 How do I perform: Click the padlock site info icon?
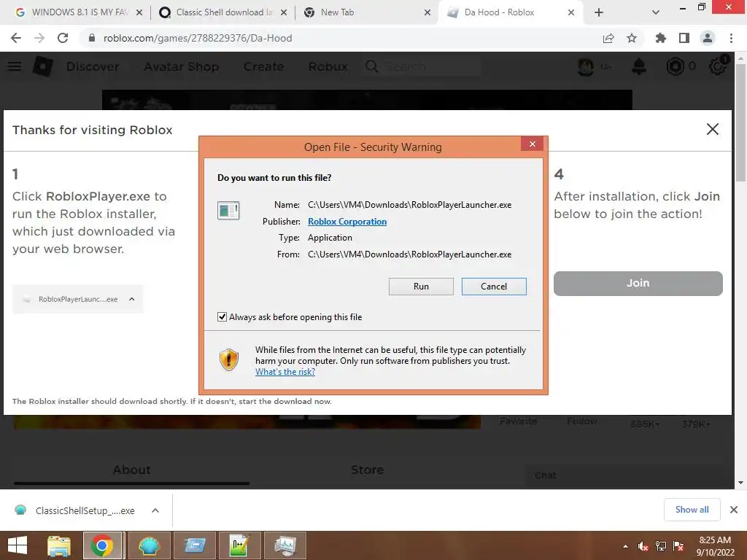[x=92, y=38]
